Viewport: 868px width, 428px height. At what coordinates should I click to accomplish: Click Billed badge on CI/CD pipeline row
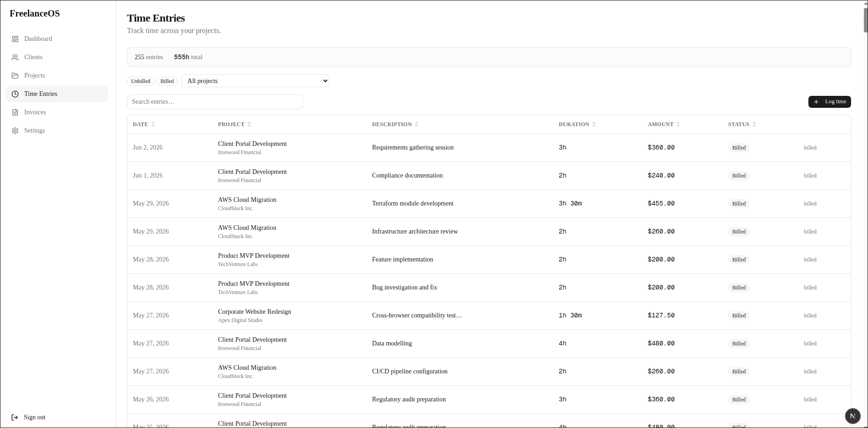coord(739,372)
